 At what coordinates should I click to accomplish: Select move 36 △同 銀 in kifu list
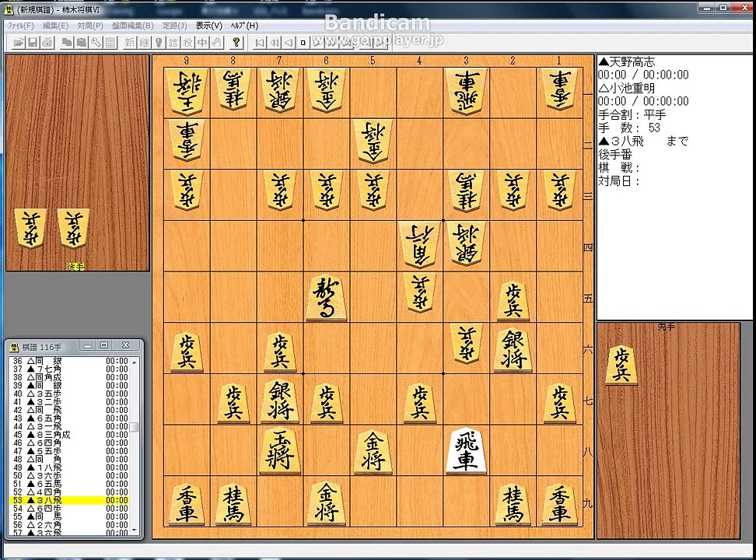coord(70,361)
